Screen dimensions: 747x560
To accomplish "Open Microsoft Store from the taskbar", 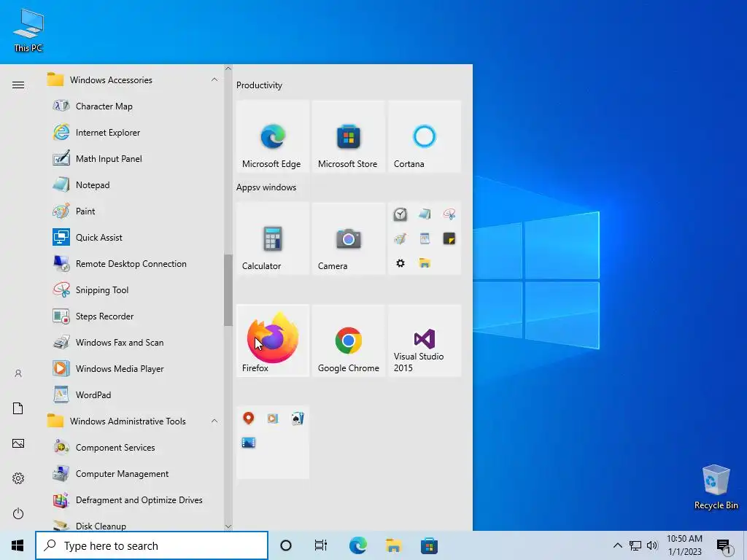I will pyautogui.click(x=429, y=545).
